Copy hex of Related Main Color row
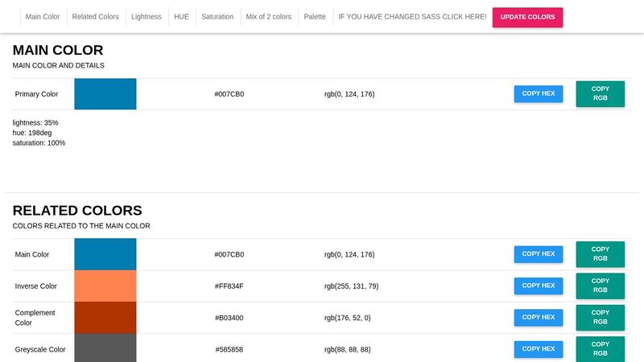 point(538,254)
